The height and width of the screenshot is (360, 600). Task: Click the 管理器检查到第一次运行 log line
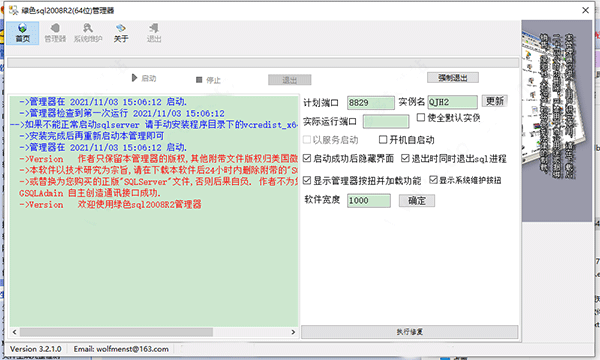[x=122, y=113]
